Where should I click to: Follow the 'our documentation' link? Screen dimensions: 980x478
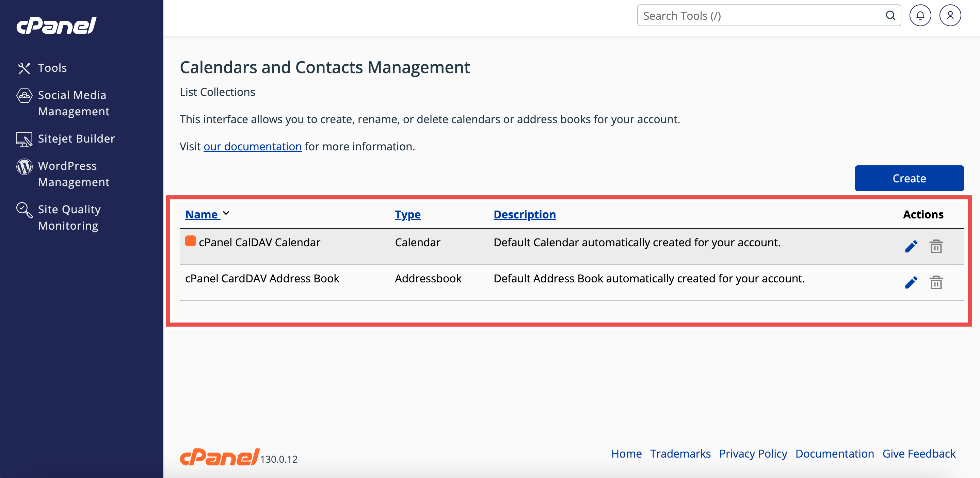pyautogui.click(x=252, y=146)
